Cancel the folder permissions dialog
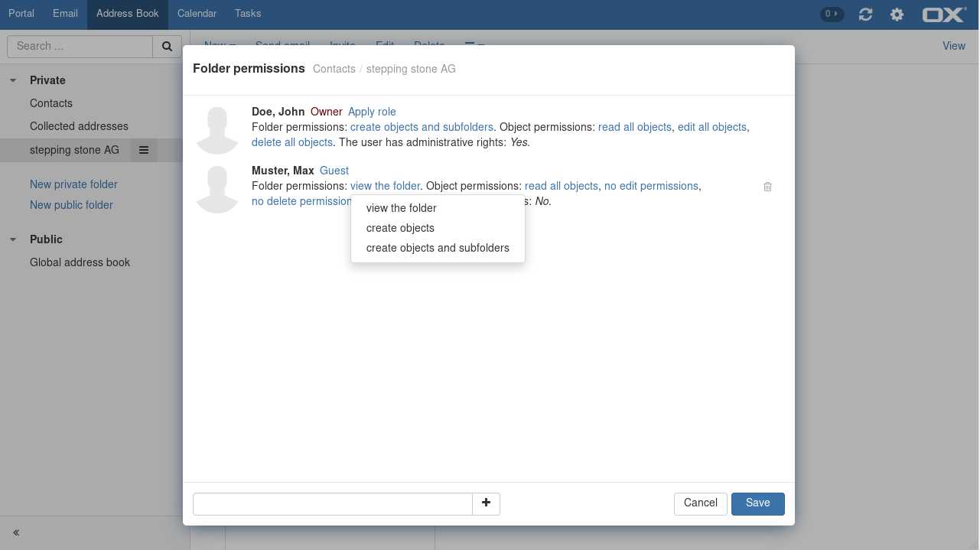 pyautogui.click(x=700, y=503)
